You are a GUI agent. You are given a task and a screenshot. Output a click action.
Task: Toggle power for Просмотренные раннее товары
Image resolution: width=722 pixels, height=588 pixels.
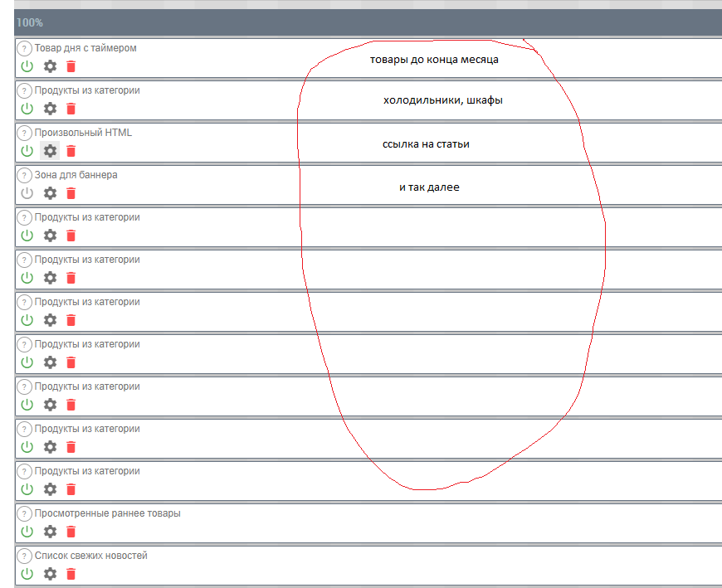click(x=27, y=532)
